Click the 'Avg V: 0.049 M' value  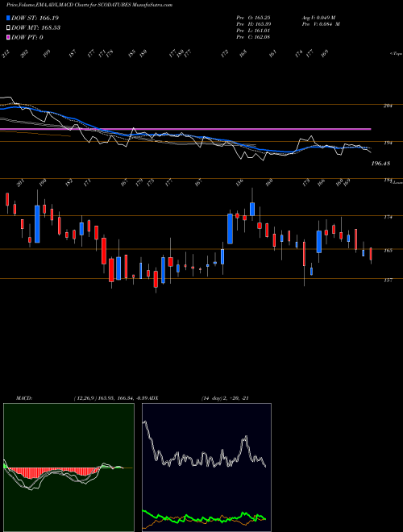point(318,18)
